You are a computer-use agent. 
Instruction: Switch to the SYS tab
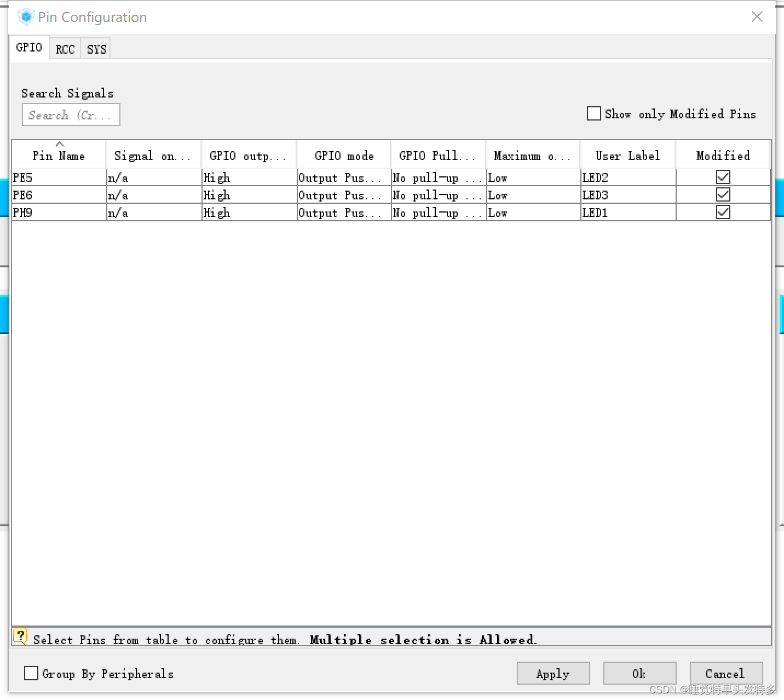tap(95, 49)
